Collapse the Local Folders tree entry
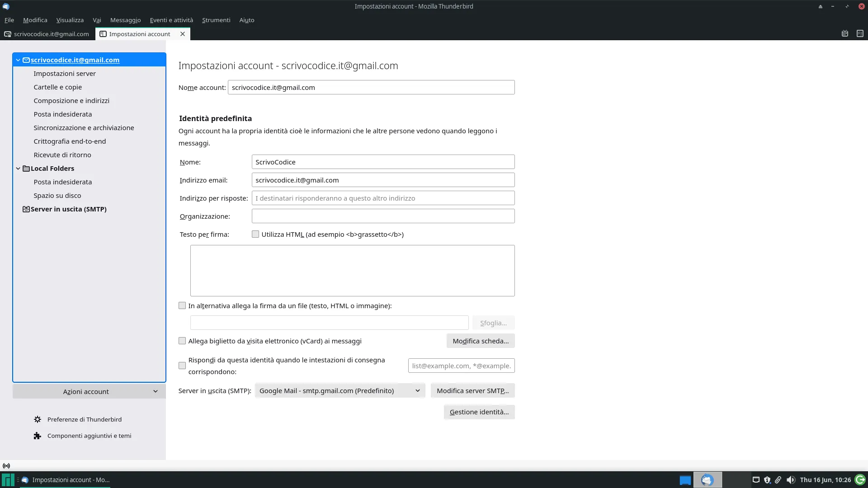 pyautogui.click(x=18, y=168)
